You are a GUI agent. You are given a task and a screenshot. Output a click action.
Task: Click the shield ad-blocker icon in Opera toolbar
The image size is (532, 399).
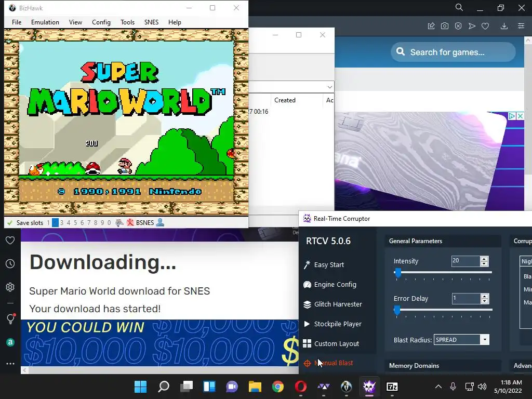click(458, 26)
